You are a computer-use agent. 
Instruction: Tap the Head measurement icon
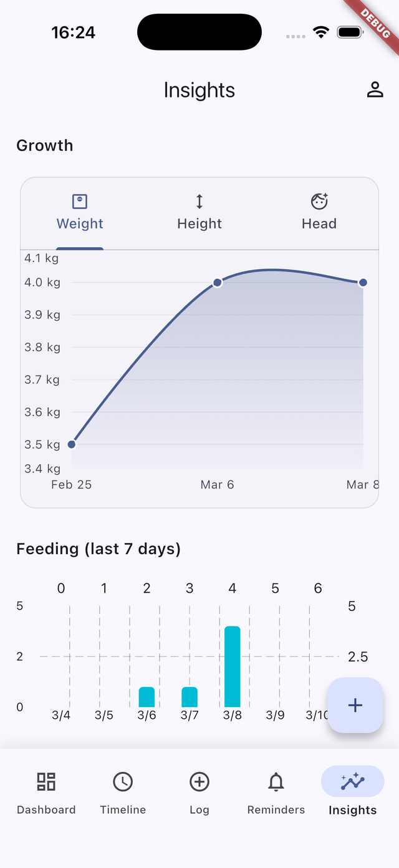pyautogui.click(x=319, y=201)
